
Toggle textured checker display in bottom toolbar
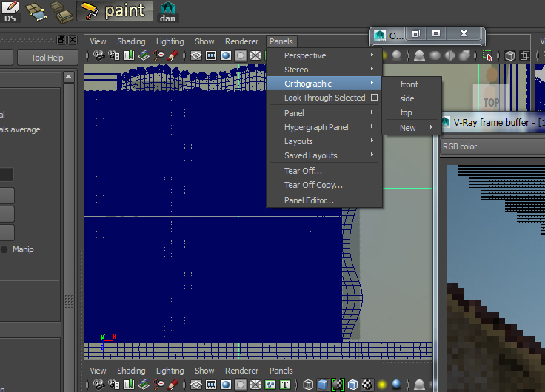coord(367,385)
